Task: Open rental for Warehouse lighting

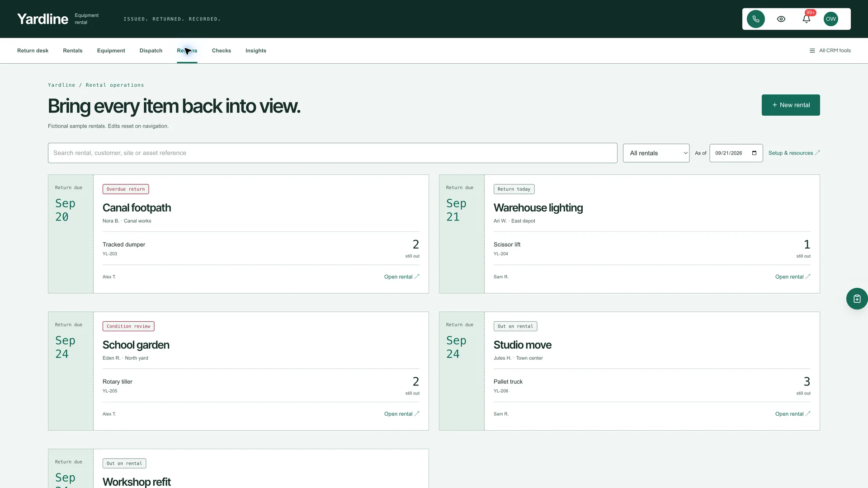Action: tap(793, 277)
